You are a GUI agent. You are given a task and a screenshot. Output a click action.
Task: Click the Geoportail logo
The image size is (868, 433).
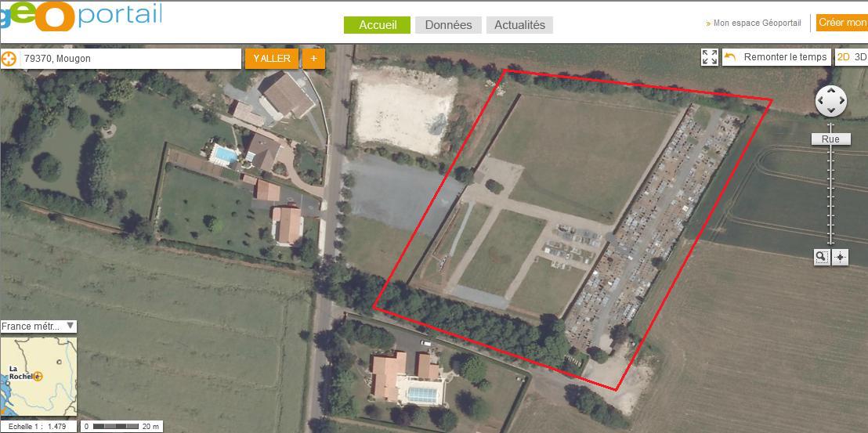81,15
